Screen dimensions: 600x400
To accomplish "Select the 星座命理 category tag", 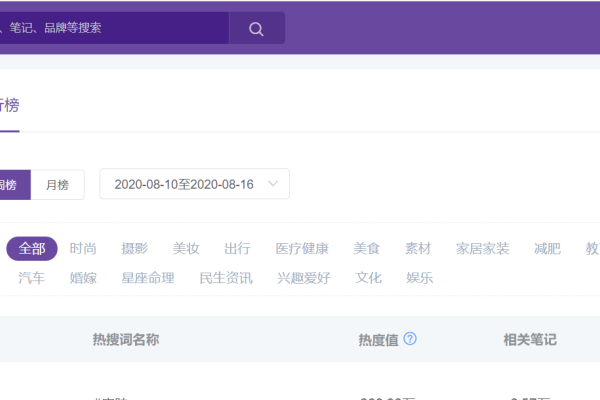I will tap(148, 278).
